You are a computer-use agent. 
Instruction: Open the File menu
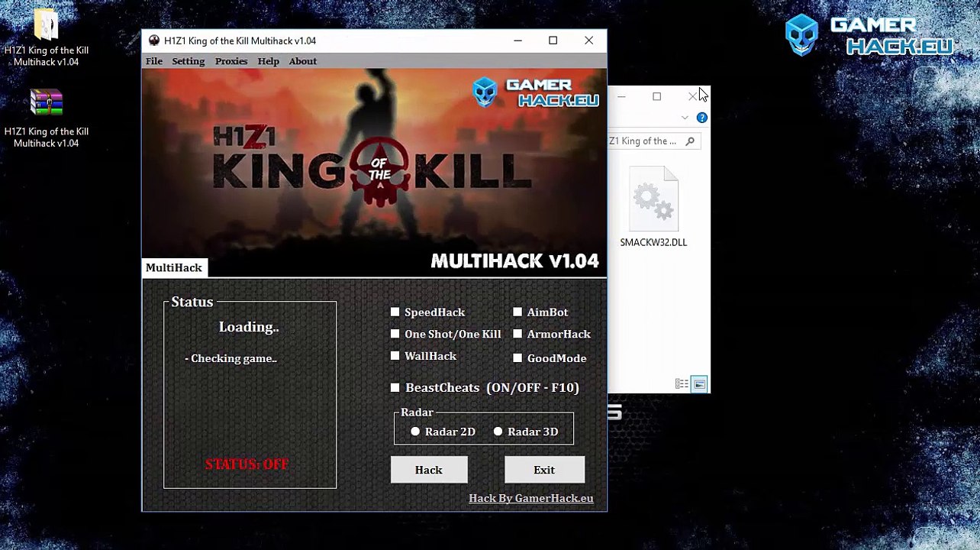point(154,61)
